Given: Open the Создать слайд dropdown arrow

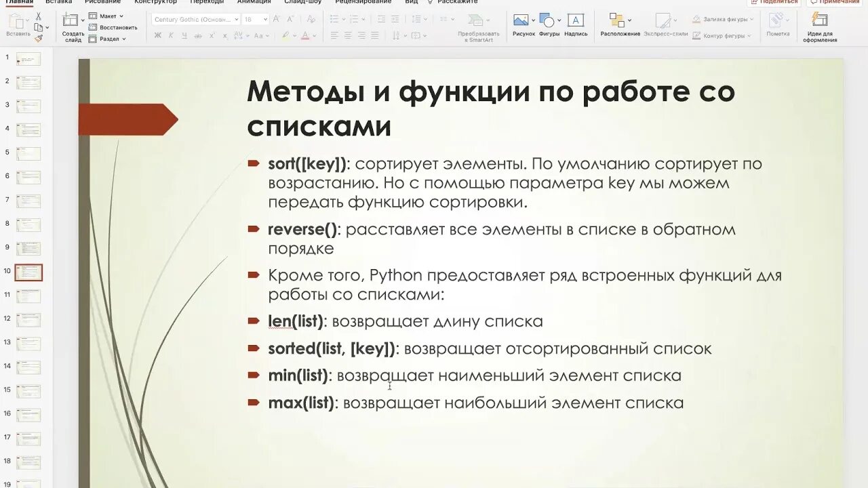Looking at the screenshot, I should point(83,20).
